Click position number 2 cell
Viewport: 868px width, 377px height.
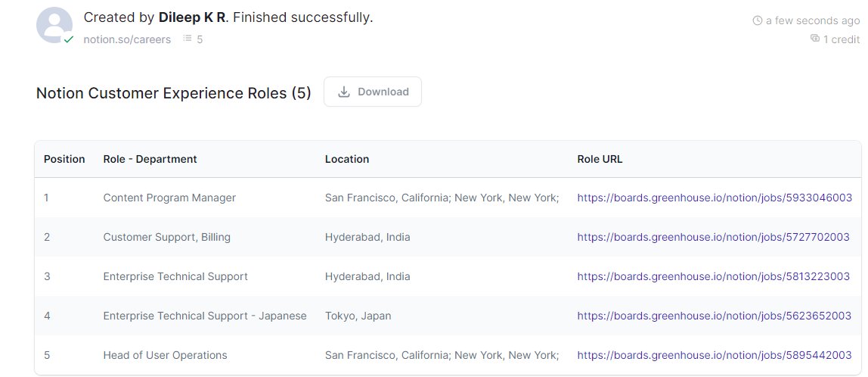tap(47, 237)
